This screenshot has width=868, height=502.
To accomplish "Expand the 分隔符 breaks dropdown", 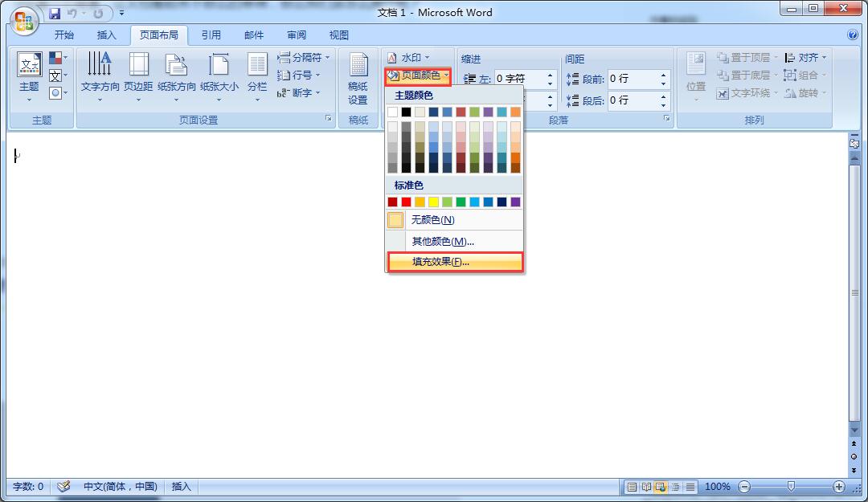I will coord(305,58).
